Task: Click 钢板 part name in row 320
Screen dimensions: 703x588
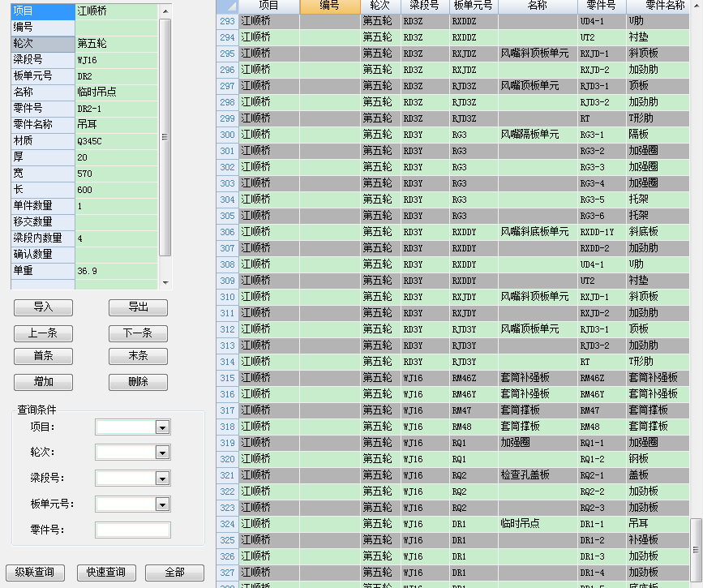Action: (658, 459)
